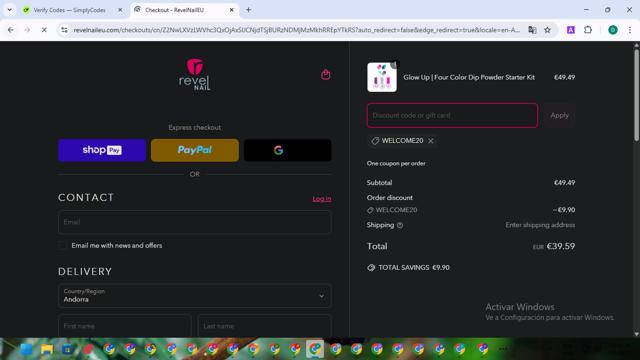Click the translate page icon
This screenshot has width=640, height=360.
(532, 30)
